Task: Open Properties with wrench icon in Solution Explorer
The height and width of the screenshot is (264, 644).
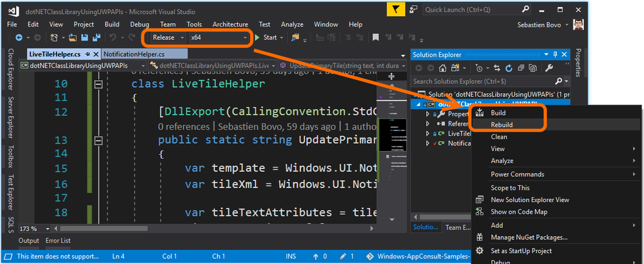Action: [x=549, y=68]
